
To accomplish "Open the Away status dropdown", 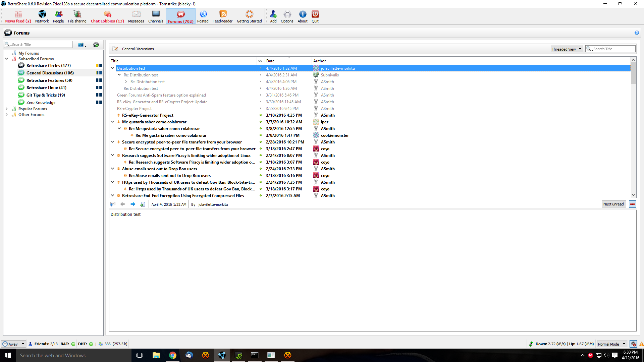I will tap(13, 344).
